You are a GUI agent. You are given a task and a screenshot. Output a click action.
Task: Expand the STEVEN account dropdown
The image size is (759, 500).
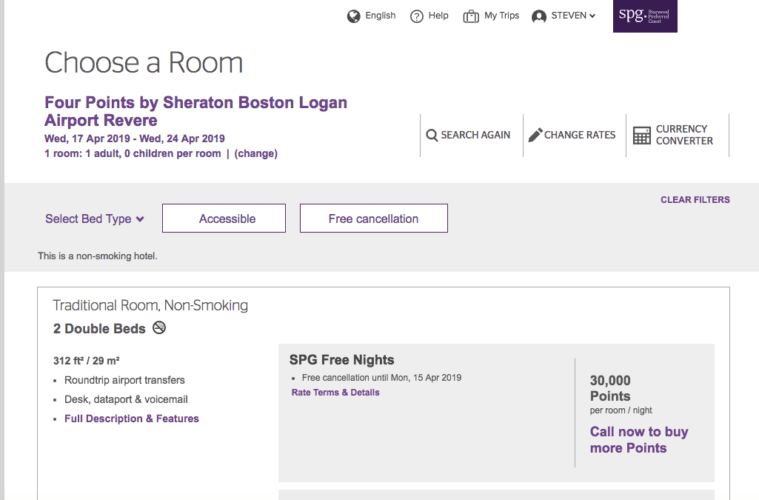pos(573,15)
